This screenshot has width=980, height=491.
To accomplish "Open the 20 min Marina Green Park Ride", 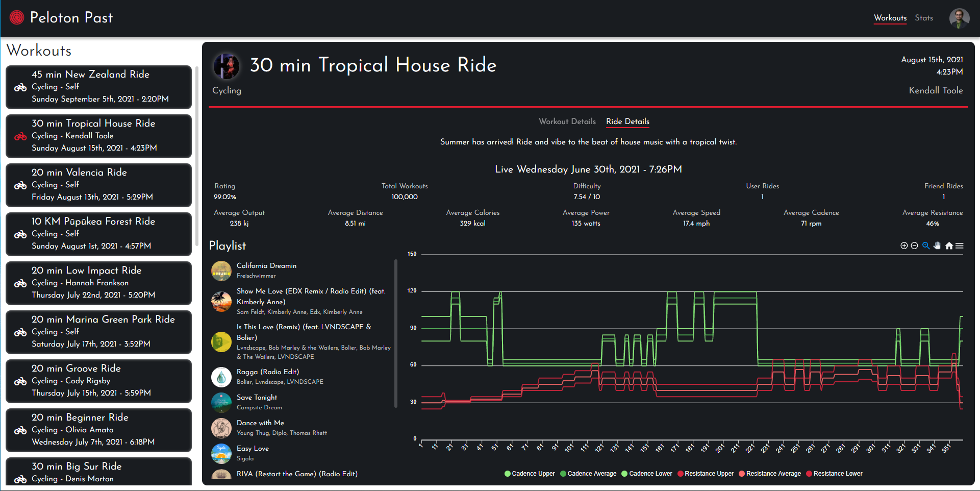I will click(98, 332).
